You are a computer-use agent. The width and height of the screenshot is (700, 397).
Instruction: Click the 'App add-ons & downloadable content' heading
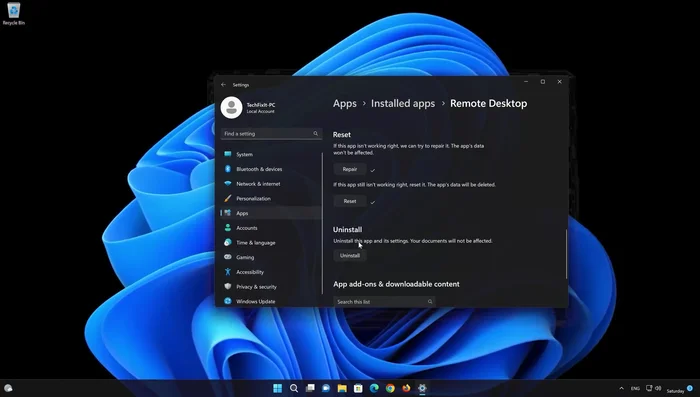(x=396, y=284)
